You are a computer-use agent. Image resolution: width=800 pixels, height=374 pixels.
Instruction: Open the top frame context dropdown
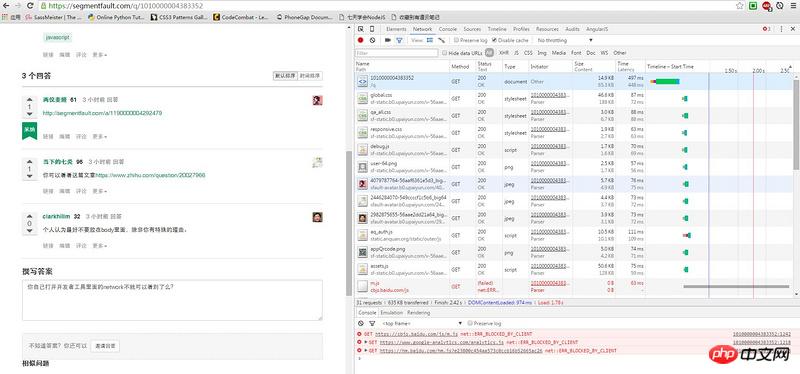[421, 323]
